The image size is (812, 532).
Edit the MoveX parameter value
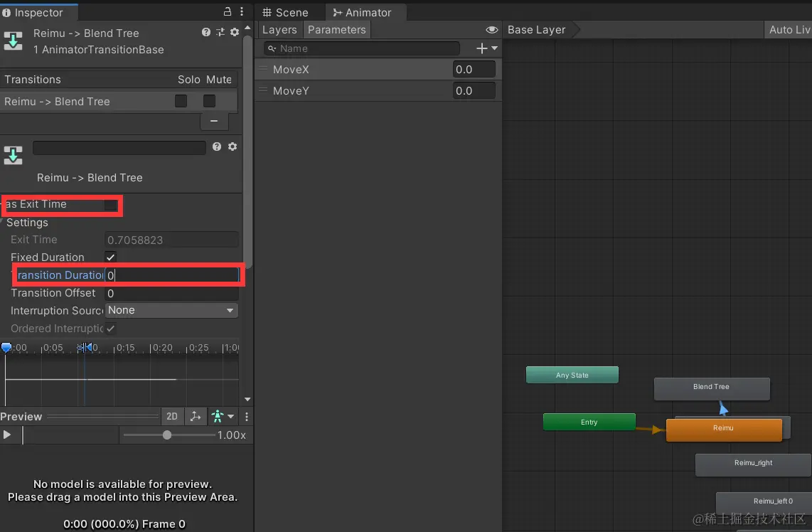(x=474, y=70)
